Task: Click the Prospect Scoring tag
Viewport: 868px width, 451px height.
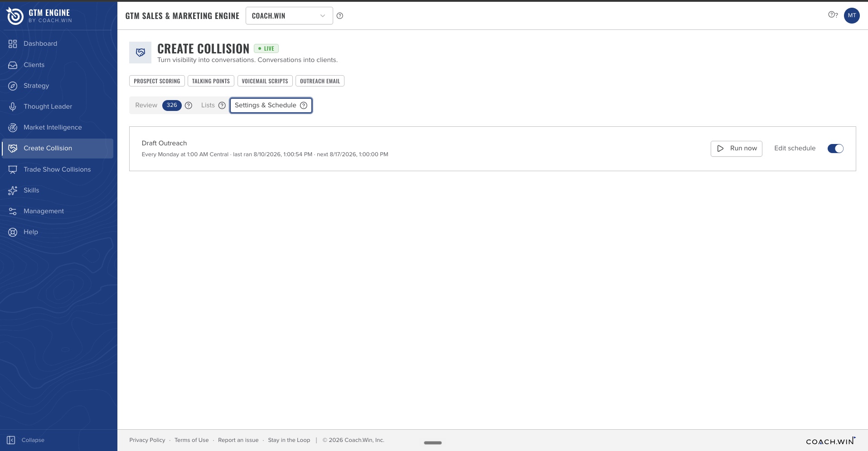Action: coord(157,81)
